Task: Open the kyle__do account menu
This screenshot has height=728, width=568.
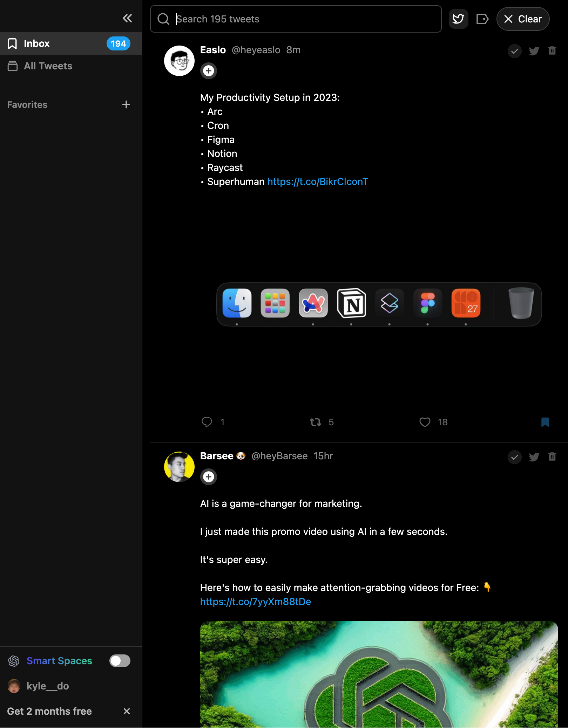Action: [x=39, y=686]
